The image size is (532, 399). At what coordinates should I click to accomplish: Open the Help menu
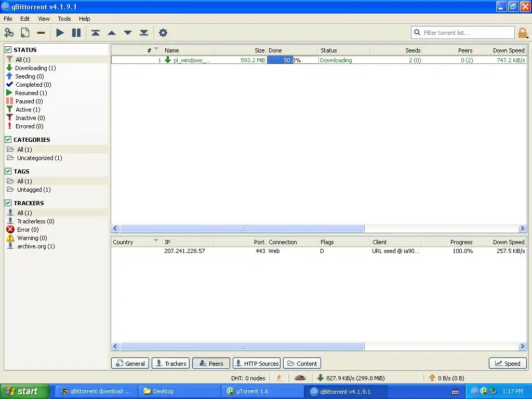click(85, 19)
